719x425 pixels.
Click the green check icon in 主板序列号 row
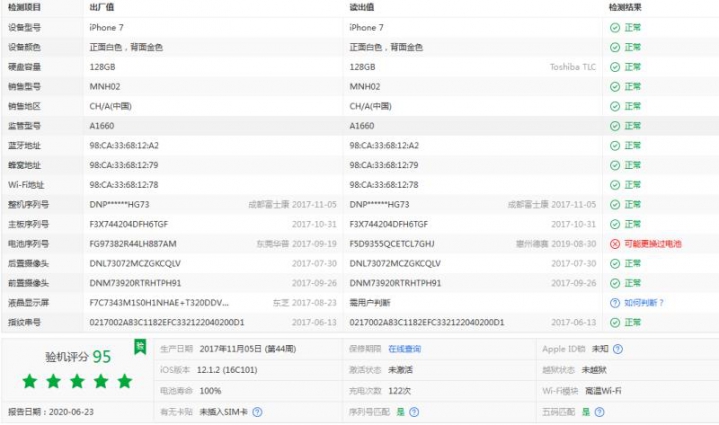(615, 224)
